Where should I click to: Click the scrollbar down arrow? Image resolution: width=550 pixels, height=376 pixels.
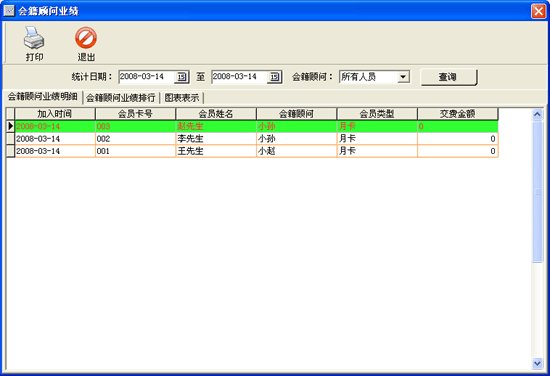[x=537, y=363]
